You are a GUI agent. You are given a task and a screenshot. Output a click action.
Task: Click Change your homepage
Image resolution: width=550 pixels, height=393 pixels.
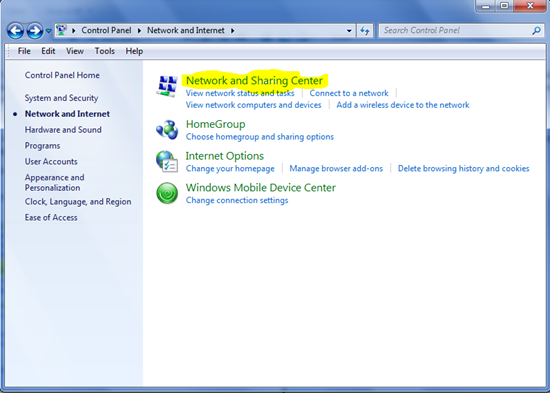click(x=230, y=168)
